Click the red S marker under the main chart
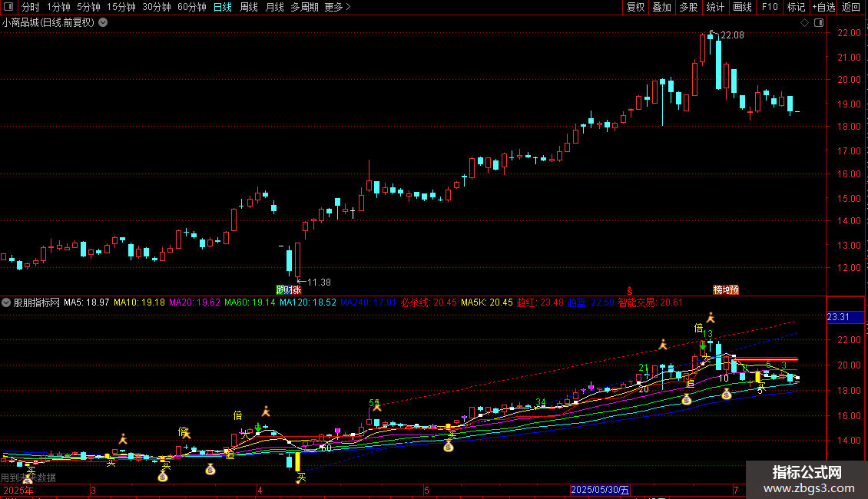 pos(629,291)
